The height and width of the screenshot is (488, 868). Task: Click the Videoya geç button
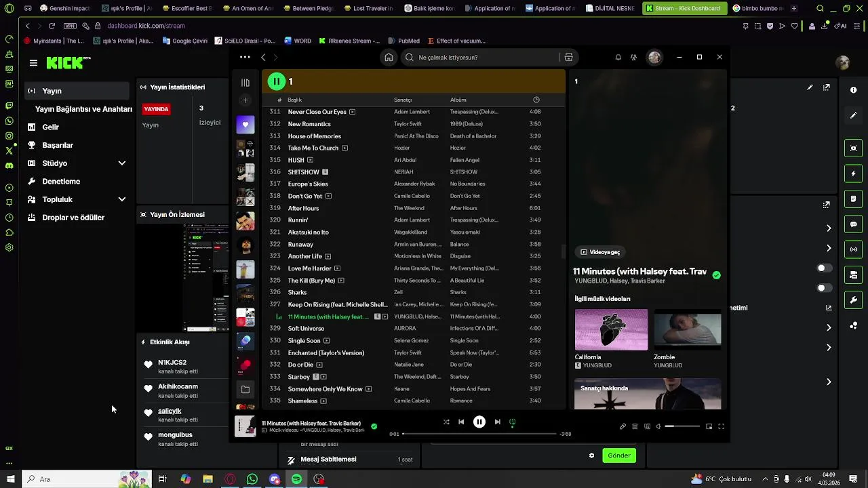coord(600,252)
